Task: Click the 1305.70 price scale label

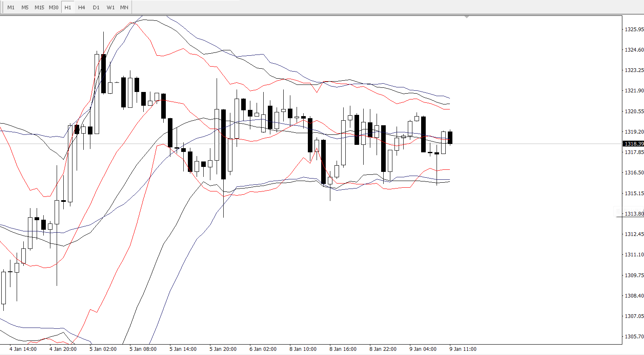Action: [634, 336]
